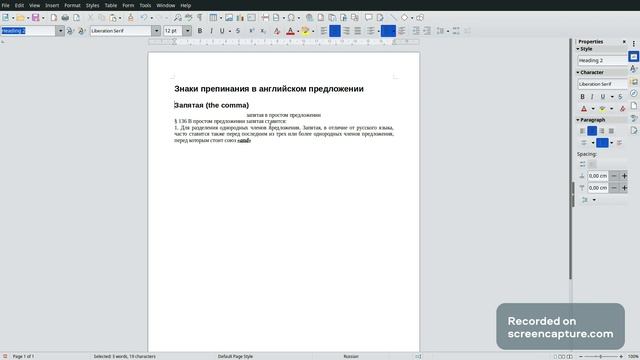Click the sidebar font name field
Image resolution: width=640 pixels, height=360 pixels.
point(602,84)
